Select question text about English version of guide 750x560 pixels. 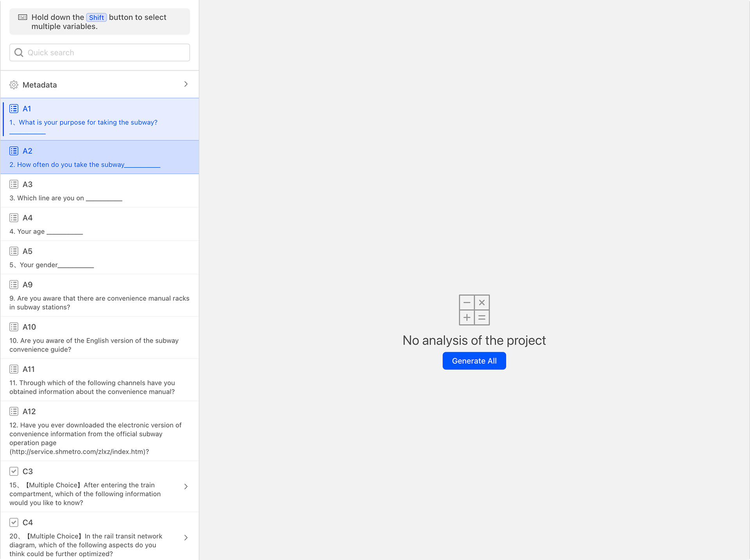(94, 345)
